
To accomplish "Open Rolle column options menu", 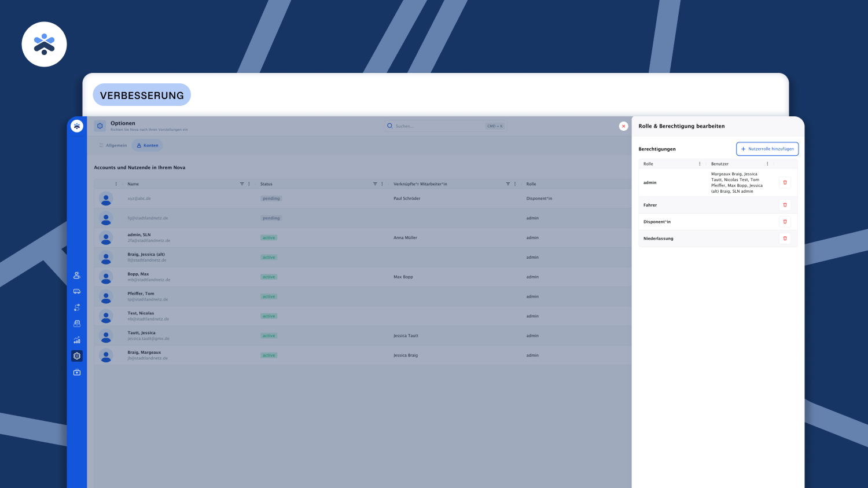I will pos(700,164).
